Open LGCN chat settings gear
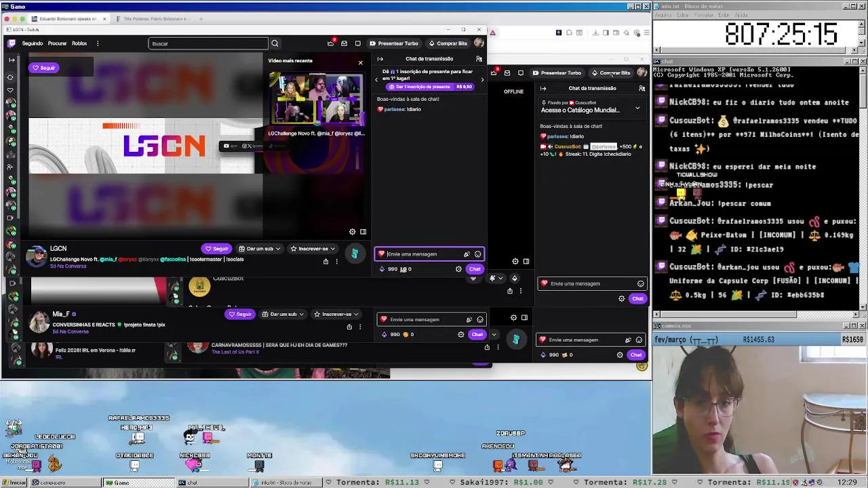Image resolution: width=868 pixels, height=488 pixels. [x=458, y=269]
